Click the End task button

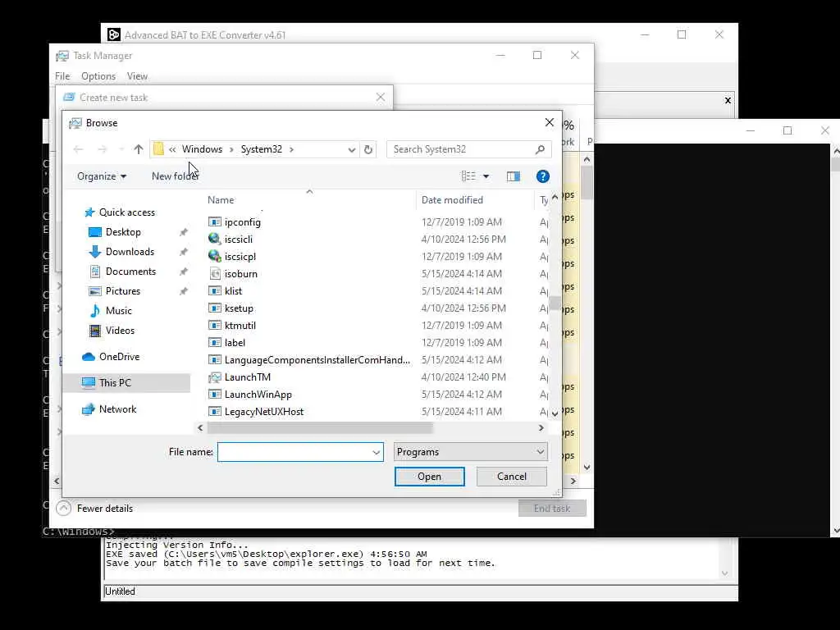552,509
